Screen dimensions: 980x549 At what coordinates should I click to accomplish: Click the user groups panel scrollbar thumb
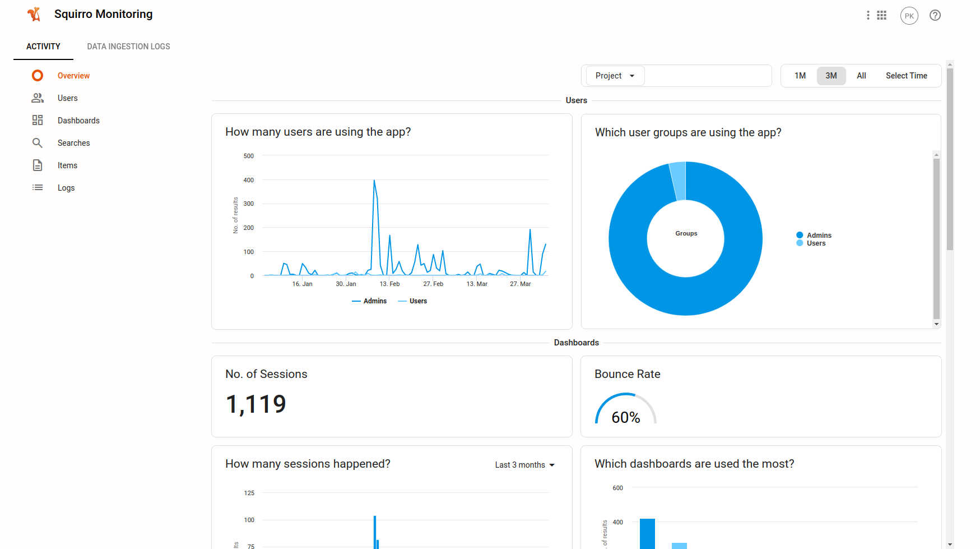tap(936, 238)
